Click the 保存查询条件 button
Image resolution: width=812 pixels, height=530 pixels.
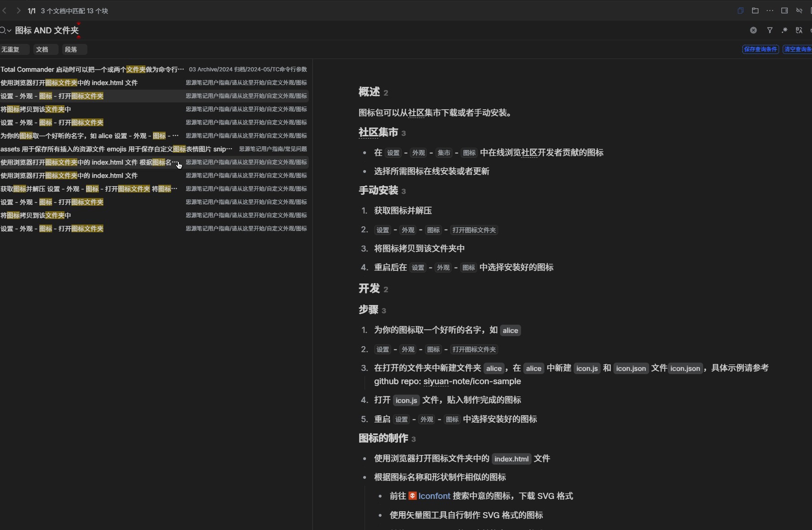click(760, 49)
